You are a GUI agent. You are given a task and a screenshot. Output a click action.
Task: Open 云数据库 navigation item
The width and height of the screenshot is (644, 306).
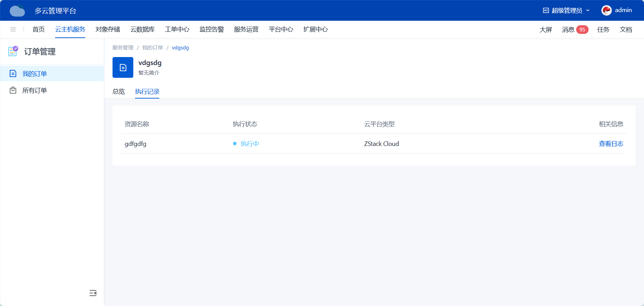[x=142, y=29]
